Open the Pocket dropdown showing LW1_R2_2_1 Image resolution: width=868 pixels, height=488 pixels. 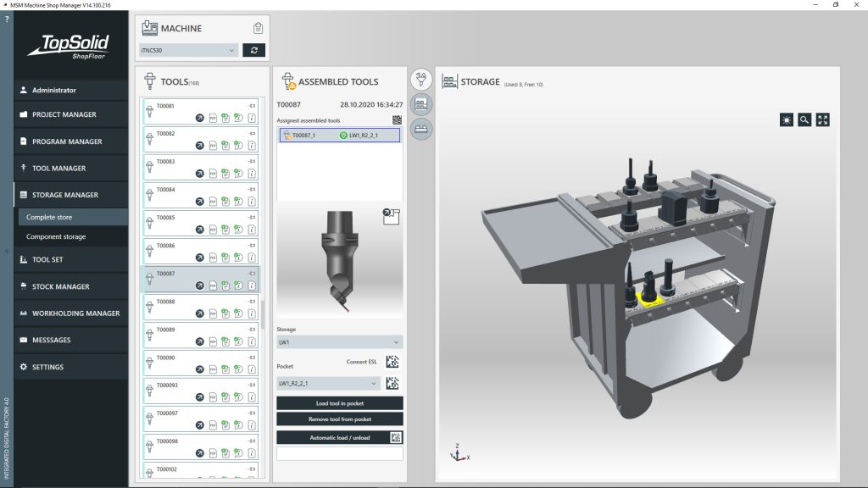330,382
